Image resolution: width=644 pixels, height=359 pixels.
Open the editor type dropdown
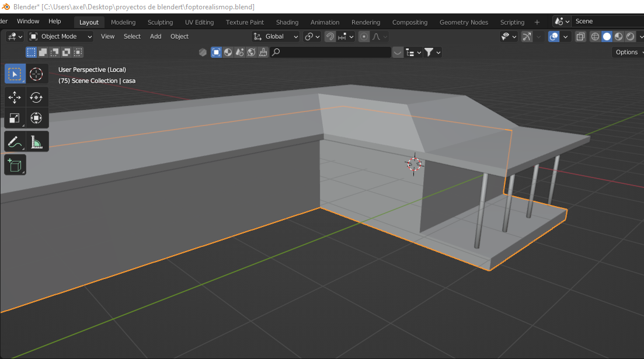[x=15, y=37]
